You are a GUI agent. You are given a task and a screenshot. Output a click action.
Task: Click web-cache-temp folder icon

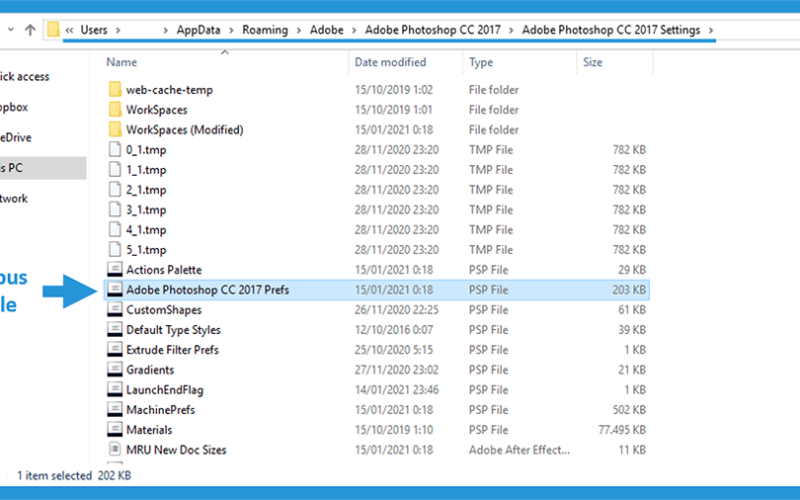[x=115, y=90]
